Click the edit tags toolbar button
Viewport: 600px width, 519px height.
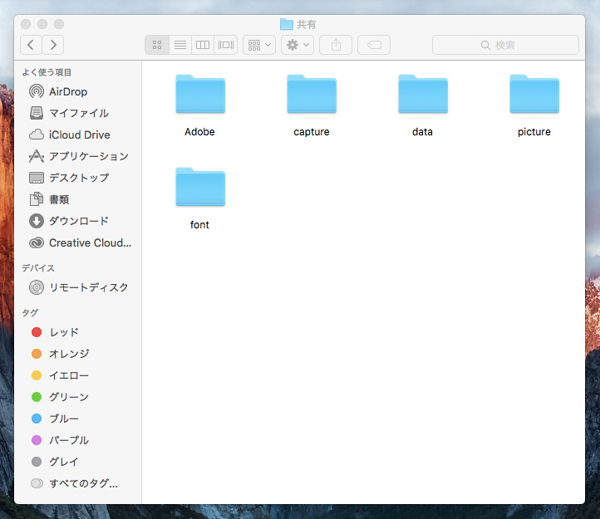(x=374, y=45)
